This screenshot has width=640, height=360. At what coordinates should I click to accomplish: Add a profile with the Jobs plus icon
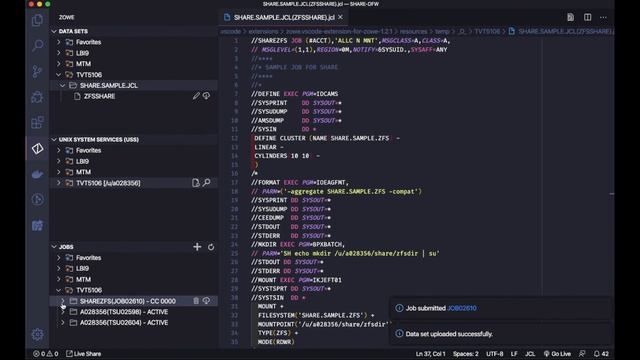197,247
